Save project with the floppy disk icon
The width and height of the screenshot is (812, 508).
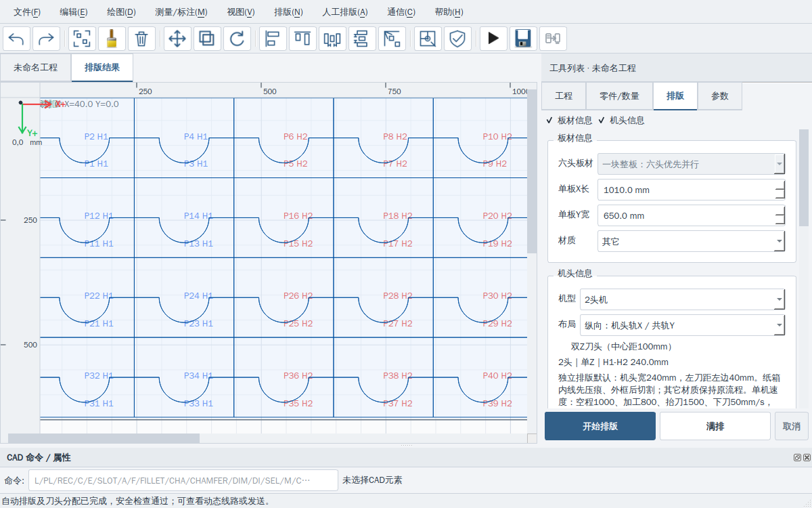(523, 39)
